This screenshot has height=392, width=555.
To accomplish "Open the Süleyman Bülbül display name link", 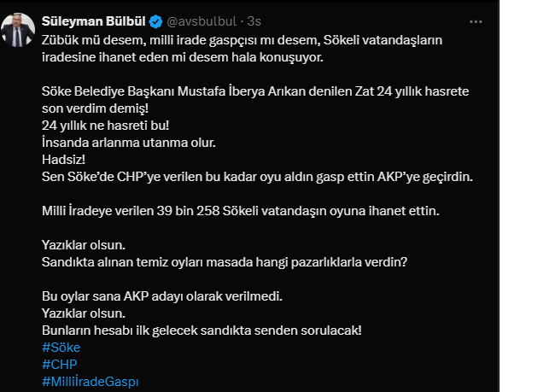I will (93, 21).
